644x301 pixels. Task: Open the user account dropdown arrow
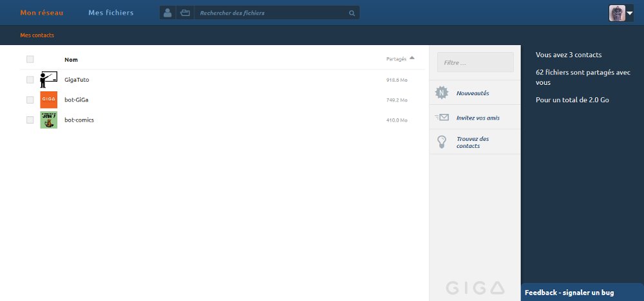coord(630,13)
